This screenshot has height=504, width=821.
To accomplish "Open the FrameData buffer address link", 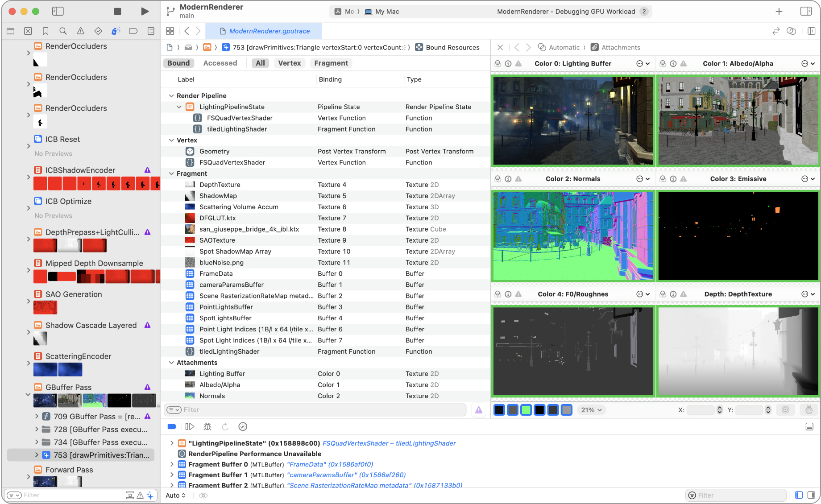I will 330,464.
